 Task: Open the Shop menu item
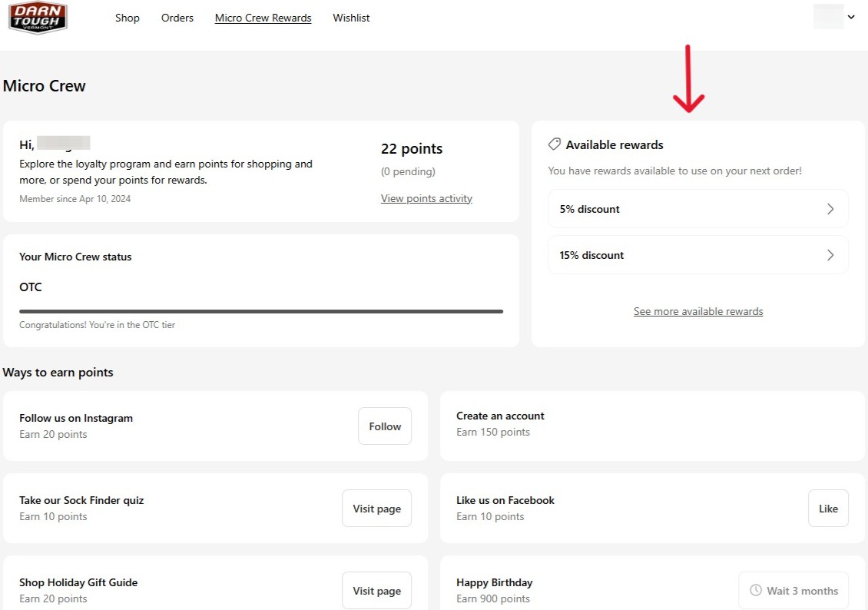point(128,18)
